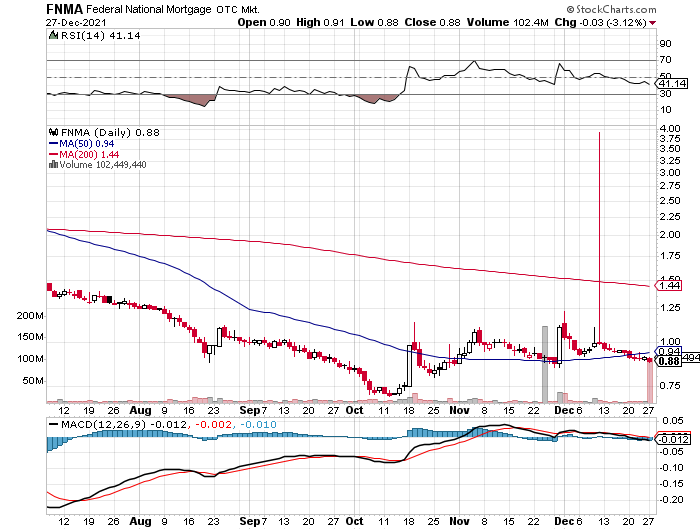The image size is (700, 530).
Task: Click the MACD(12,26,9) legend text
Action: click(103, 425)
